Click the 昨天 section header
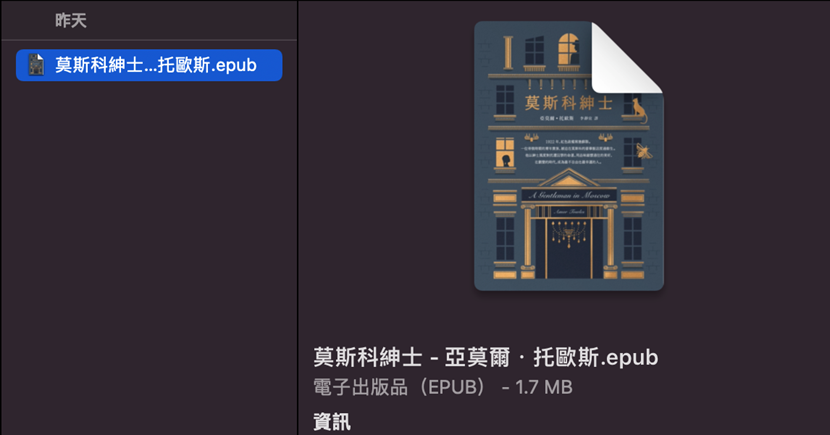 click(70, 21)
